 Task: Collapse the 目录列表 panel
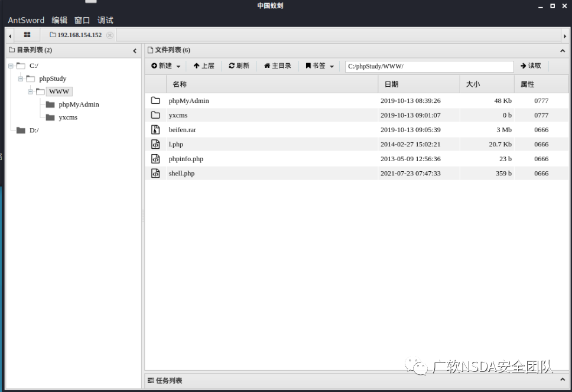tap(135, 51)
